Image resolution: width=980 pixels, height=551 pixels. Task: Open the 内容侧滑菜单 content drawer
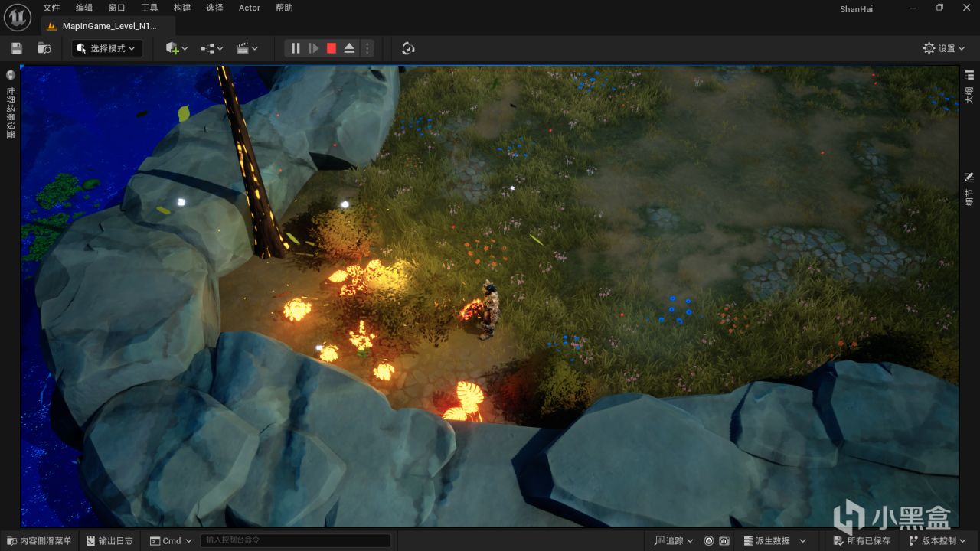tap(39, 541)
